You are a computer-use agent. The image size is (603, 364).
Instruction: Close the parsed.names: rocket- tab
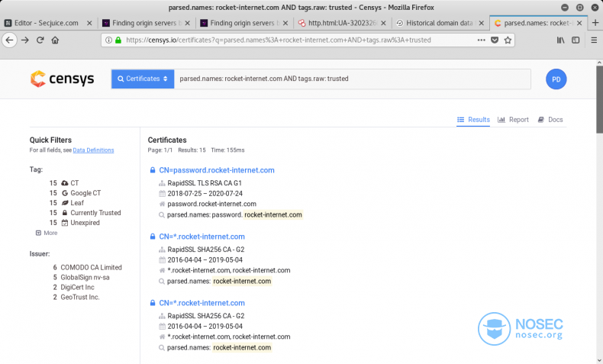point(579,23)
